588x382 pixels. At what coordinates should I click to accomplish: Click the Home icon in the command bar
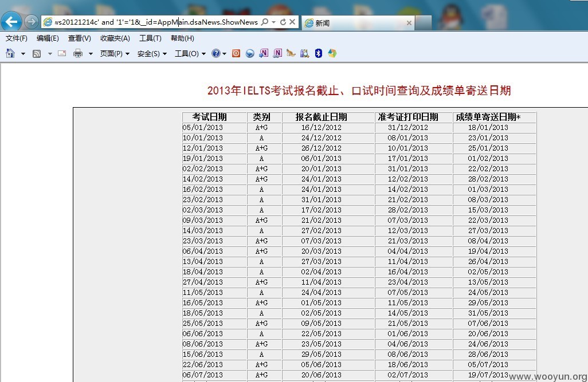tap(10, 54)
